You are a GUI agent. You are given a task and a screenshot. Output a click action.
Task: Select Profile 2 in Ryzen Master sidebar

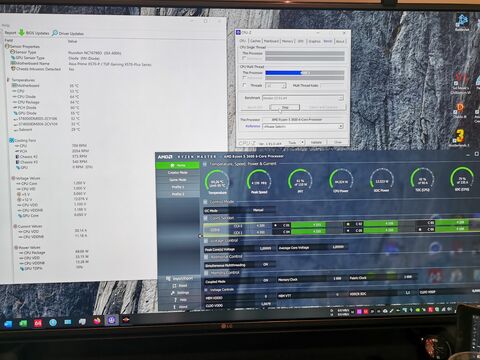177,194
